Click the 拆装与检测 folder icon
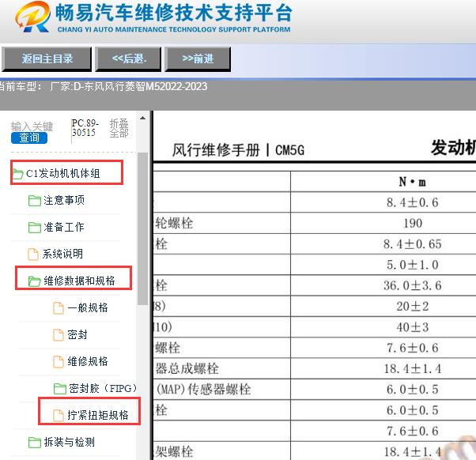Viewport: 476px width, 460px height. (34, 443)
